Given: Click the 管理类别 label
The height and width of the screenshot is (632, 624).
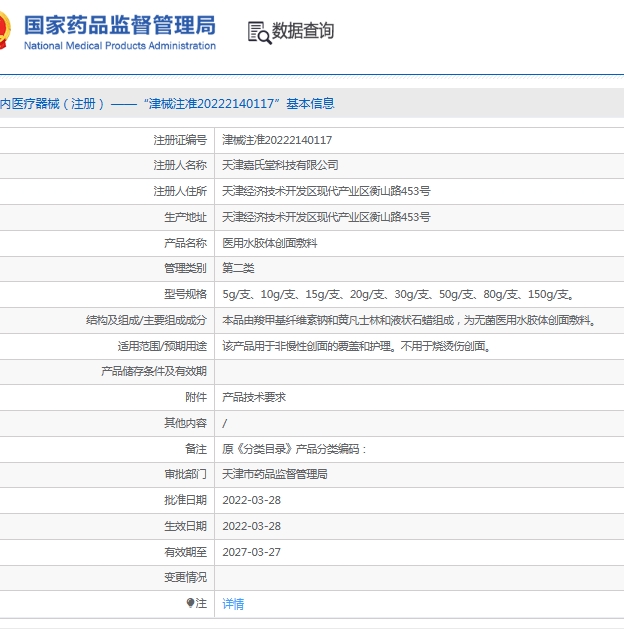Looking at the screenshot, I should [185, 268].
